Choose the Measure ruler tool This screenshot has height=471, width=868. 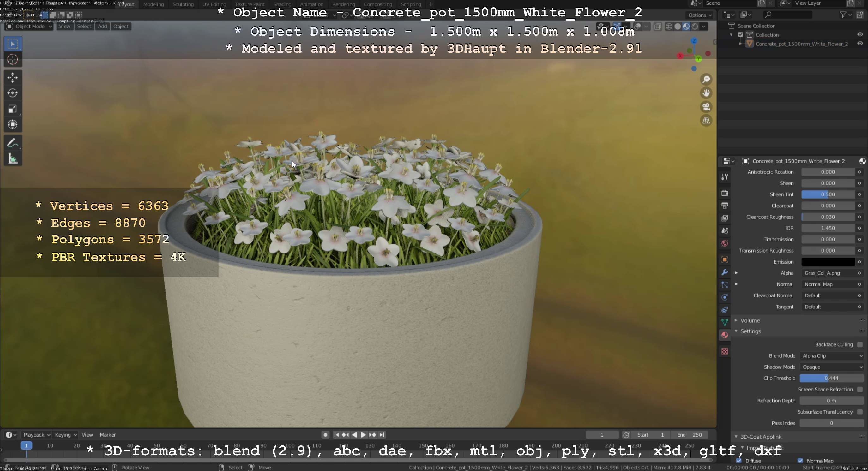(x=13, y=158)
